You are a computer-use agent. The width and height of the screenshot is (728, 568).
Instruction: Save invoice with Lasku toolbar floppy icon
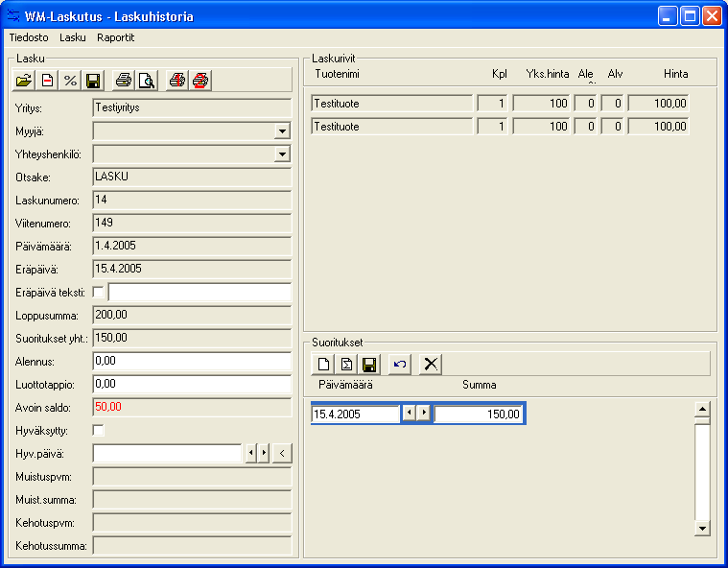point(93,81)
